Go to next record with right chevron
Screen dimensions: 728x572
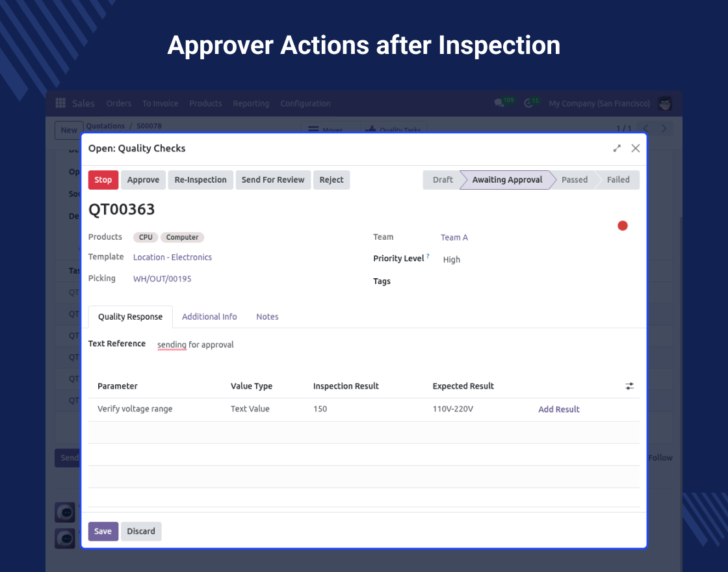[664, 129]
